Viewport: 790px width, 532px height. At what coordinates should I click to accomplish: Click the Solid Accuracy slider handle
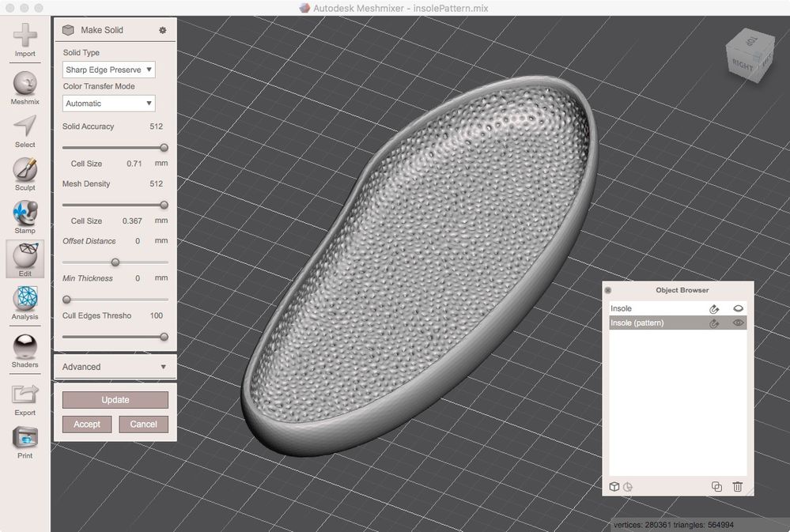[164, 148]
